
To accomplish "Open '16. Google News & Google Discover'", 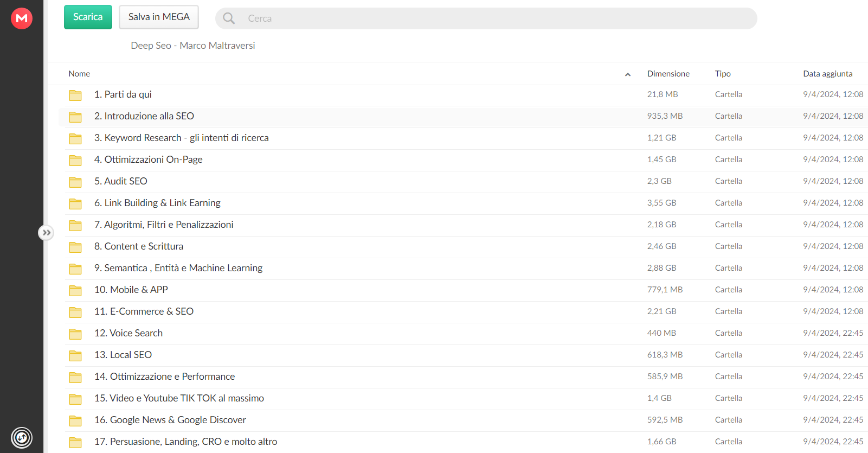I will tap(170, 420).
